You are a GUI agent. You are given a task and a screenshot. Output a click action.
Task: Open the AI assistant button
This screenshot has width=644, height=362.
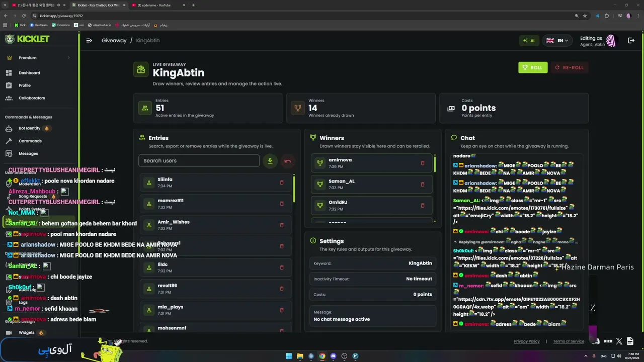529,40
